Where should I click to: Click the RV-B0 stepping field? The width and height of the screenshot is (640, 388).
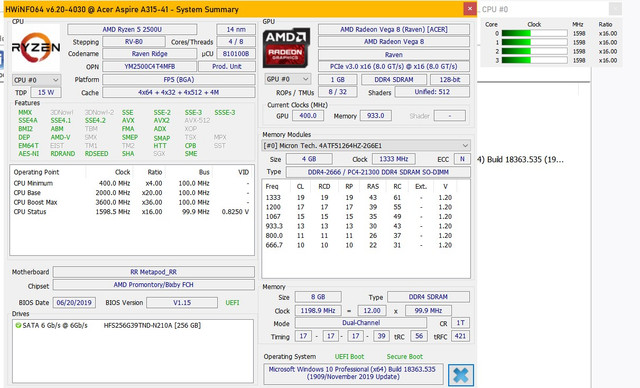[x=134, y=42]
